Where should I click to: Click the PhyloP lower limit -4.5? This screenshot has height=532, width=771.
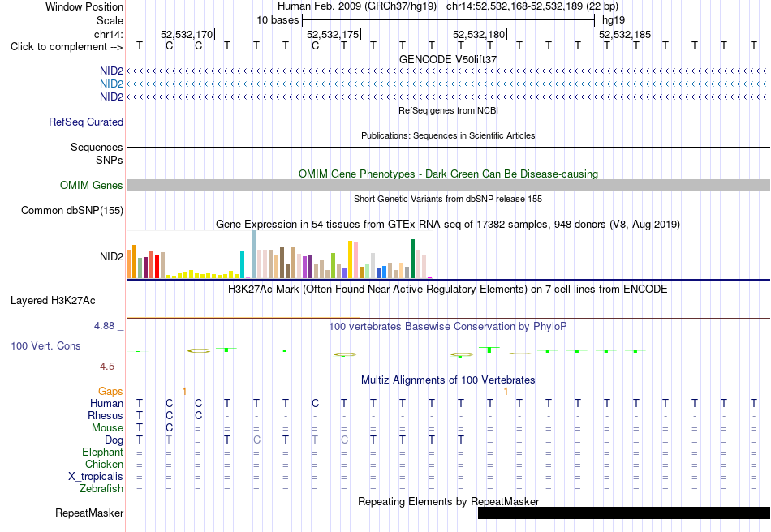106,367
